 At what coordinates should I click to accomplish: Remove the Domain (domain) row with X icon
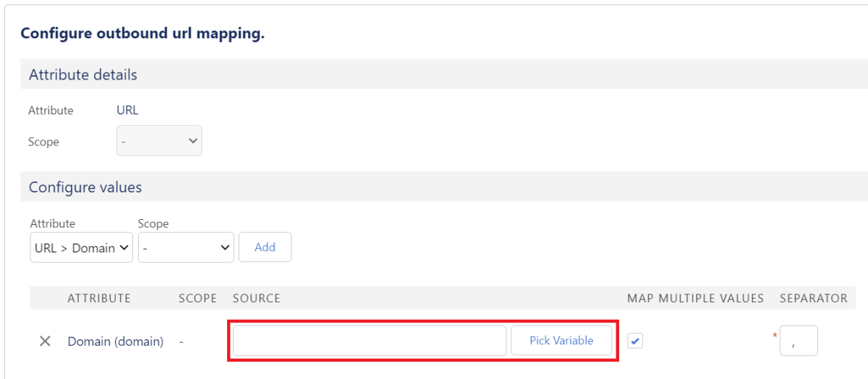[x=44, y=341]
